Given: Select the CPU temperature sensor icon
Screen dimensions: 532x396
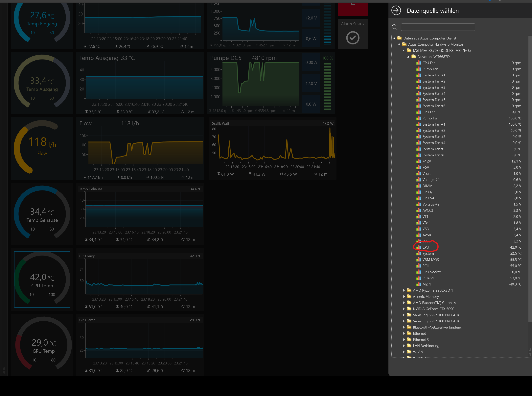Looking at the screenshot, I should [418, 247].
